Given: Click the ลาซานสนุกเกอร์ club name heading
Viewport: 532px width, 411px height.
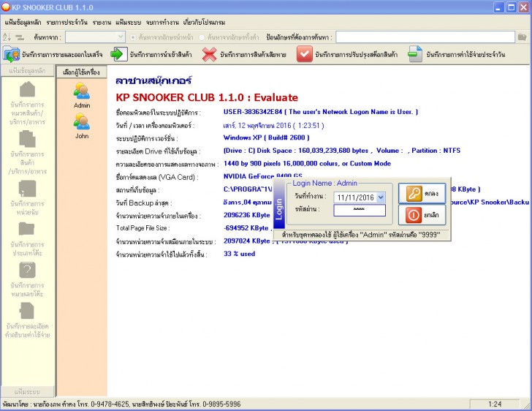Looking at the screenshot, I should click(x=153, y=81).
